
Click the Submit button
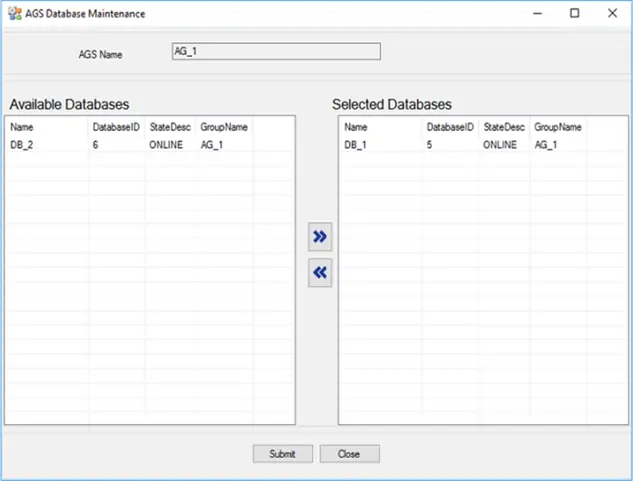(283, 454)
